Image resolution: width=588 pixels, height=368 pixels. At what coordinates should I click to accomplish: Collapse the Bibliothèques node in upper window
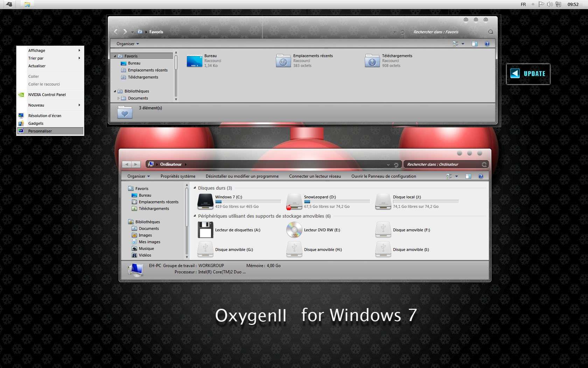click(x=115, y=91)
